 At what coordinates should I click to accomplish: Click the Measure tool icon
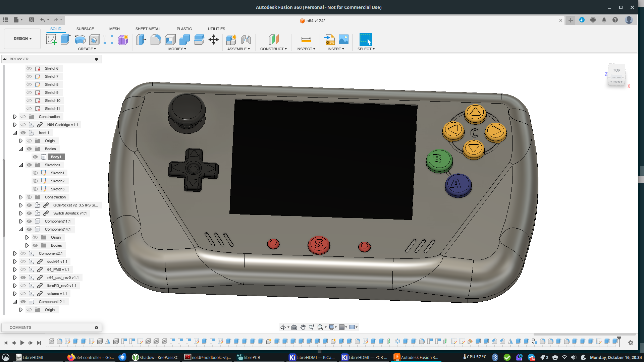pyautogui.click(x=306, y=40)
